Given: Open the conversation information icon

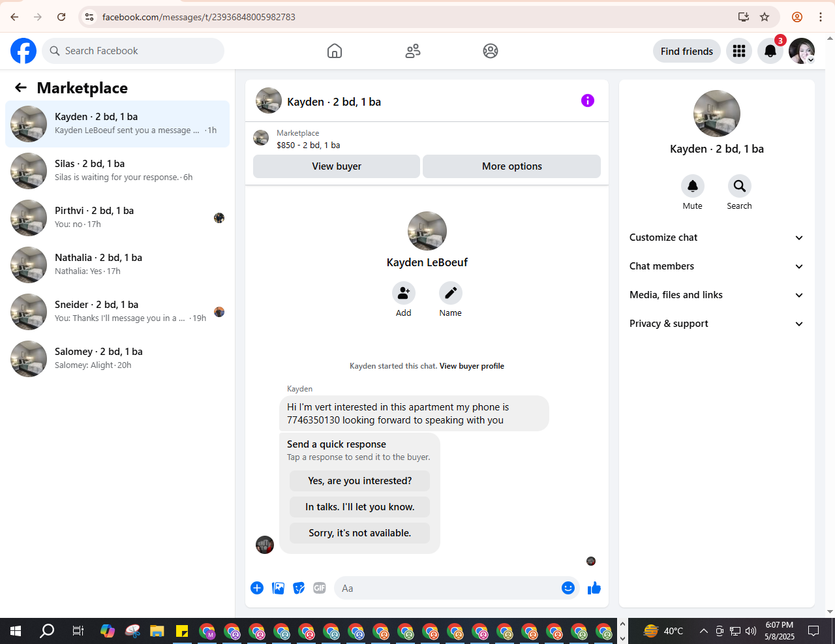Looking at the screenshot, I should coord(588,100).
